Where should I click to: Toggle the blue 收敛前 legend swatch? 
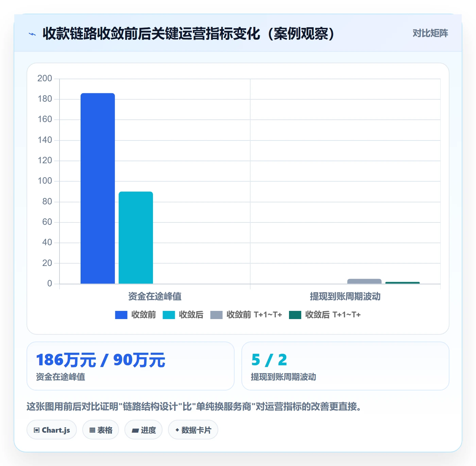[121, 315]
